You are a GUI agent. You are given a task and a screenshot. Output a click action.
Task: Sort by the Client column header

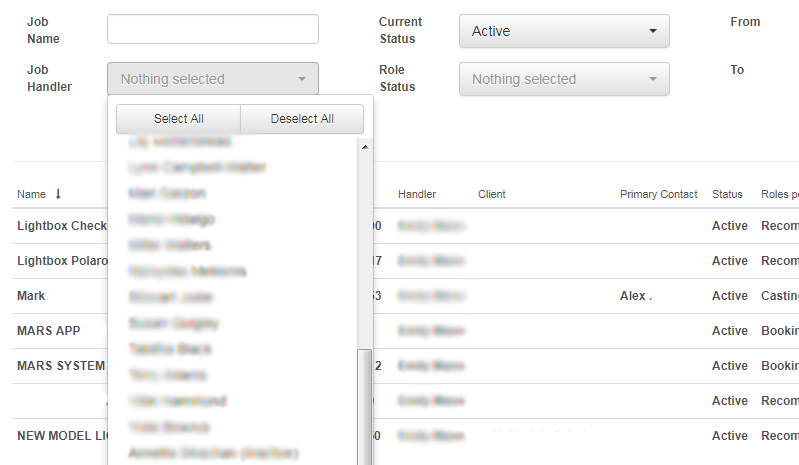click(492, 194)
